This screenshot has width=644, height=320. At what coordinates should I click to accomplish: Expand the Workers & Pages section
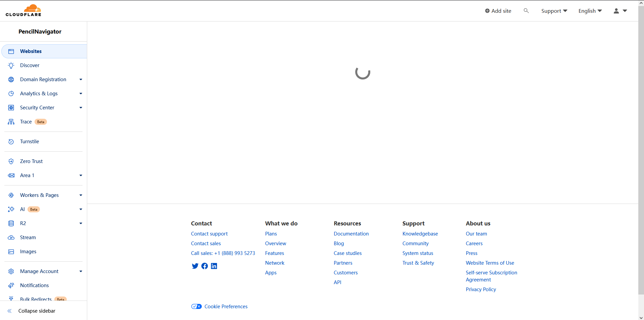coord(80,195)
